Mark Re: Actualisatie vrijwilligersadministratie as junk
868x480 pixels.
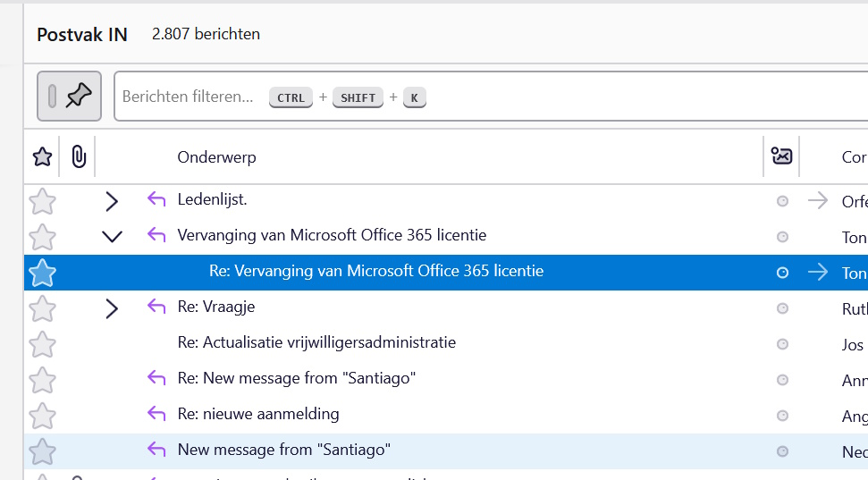(x=782, y=344)
